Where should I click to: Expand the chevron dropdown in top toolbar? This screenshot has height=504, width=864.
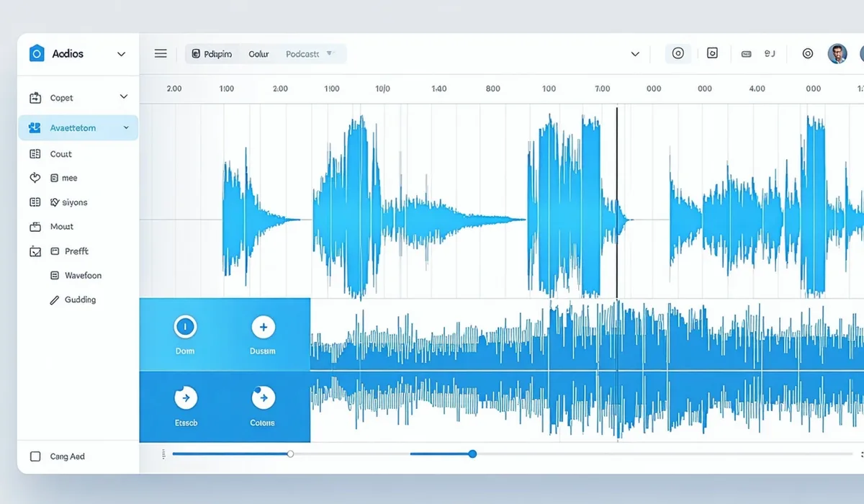click(x=635, y=54)
